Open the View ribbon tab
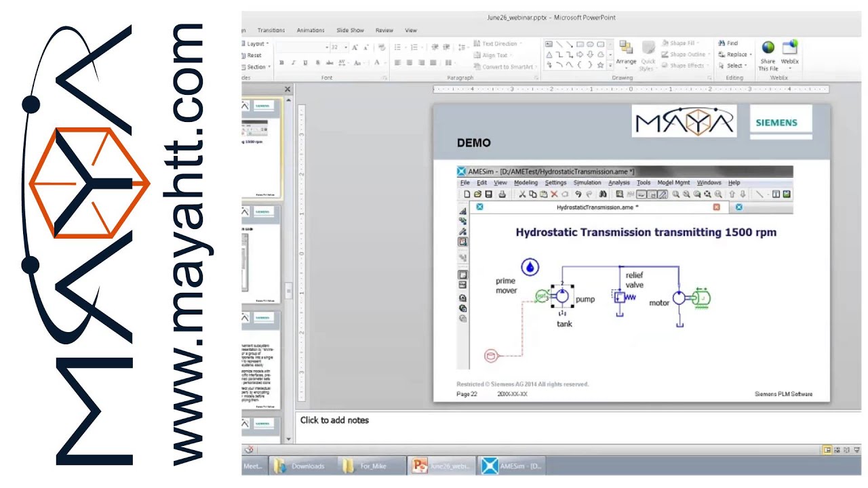The height and width of the screenshot is (488, 868). [411, 30]
